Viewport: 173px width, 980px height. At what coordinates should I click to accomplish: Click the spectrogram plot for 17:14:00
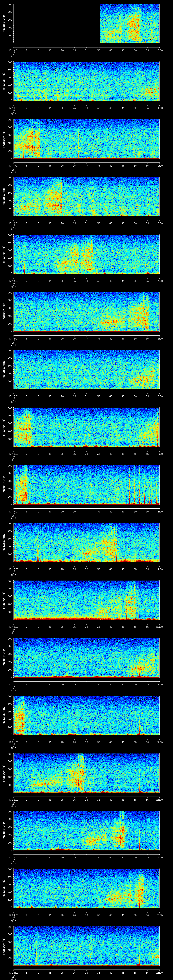87,312
